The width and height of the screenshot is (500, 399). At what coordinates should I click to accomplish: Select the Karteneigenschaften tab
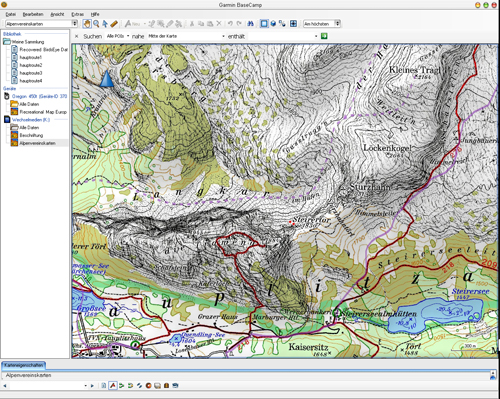[23, 365]
